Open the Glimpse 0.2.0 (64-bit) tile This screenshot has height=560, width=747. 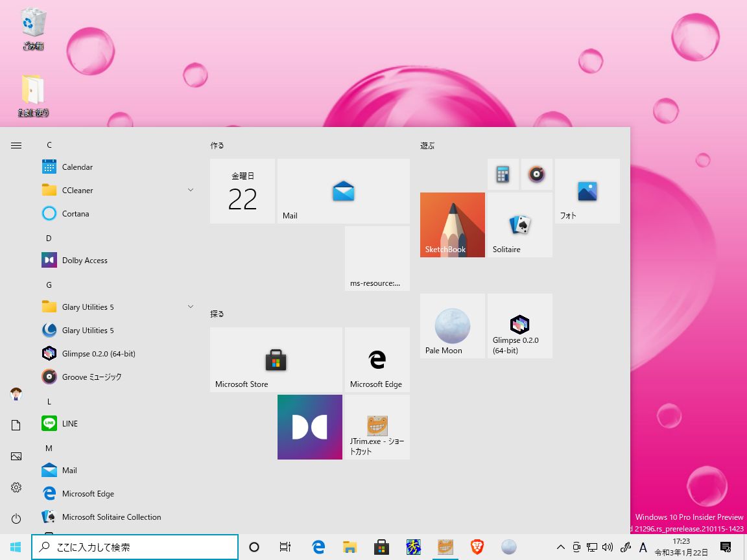click(520, 326)
